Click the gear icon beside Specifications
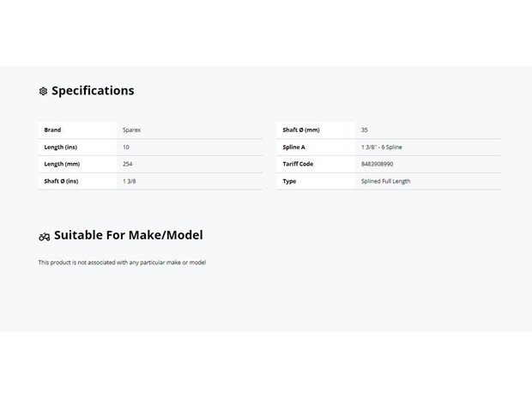Screen dimensions: 532x399 click(x=43, y=91)
